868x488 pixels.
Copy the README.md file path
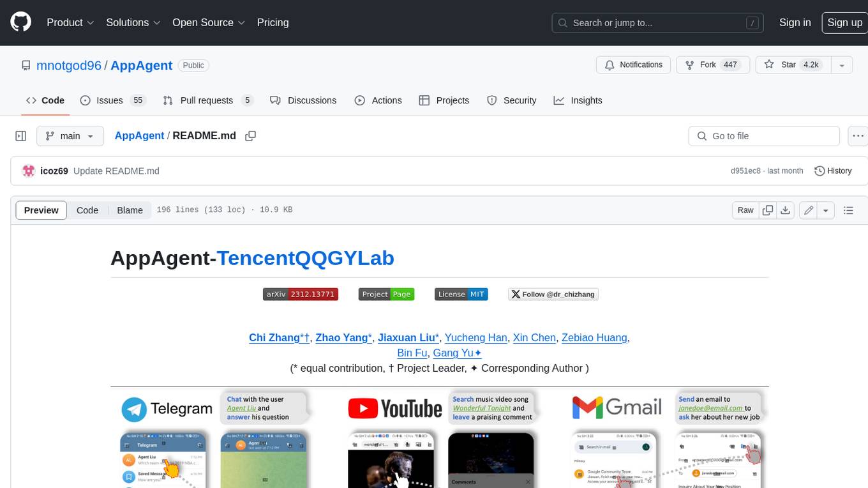pyautogui.click(x=251, y=135)
